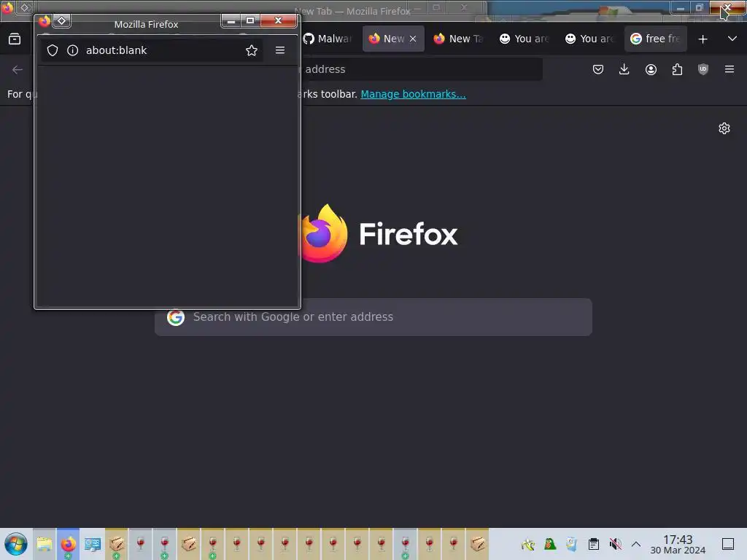
Task: Switch to the Malwar GitHub tab
Action: (328, 39)
